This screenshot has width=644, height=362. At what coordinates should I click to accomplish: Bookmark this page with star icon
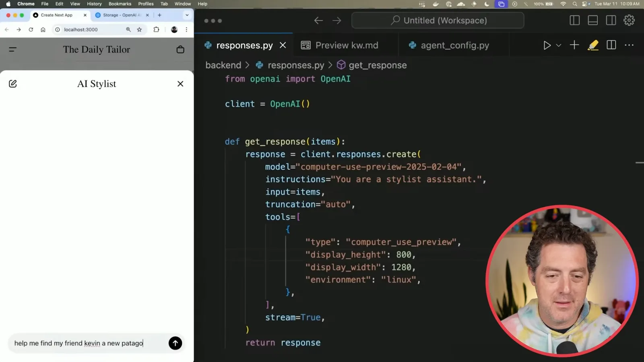[139, 29]
